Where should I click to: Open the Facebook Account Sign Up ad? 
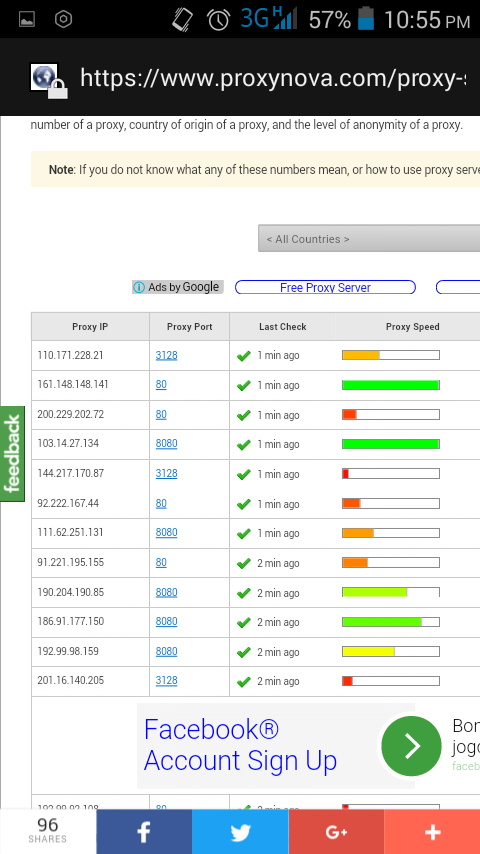click(x=240, y=745)
